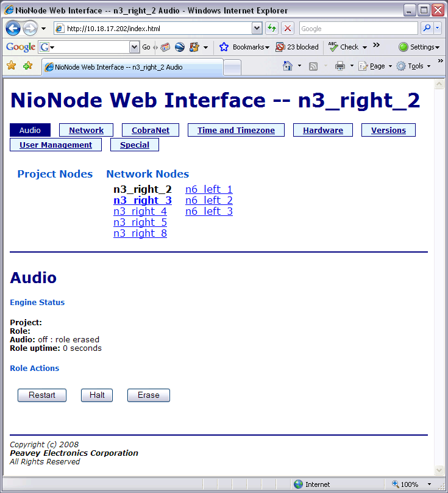448x493 pixels.
Task: Open the Tools menu
Action: [x=413, y=66]
